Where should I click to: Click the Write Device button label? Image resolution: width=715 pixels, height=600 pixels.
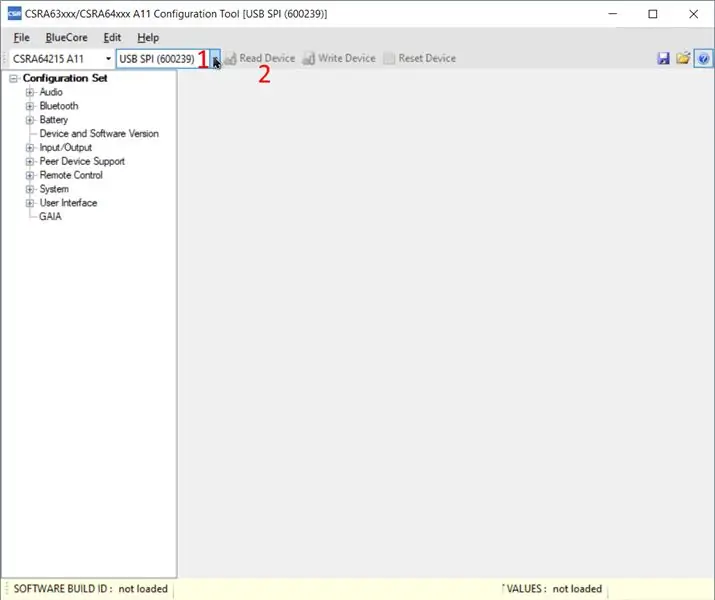tap(347, 58)
